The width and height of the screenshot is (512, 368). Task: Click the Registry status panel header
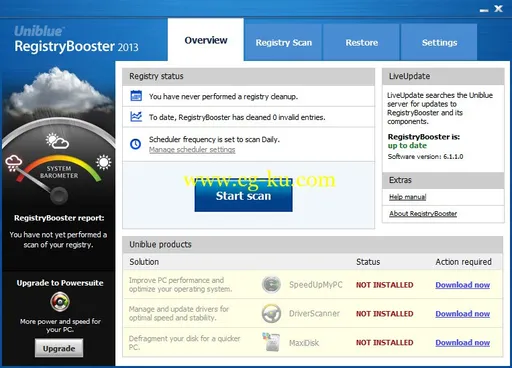(249, 77)
